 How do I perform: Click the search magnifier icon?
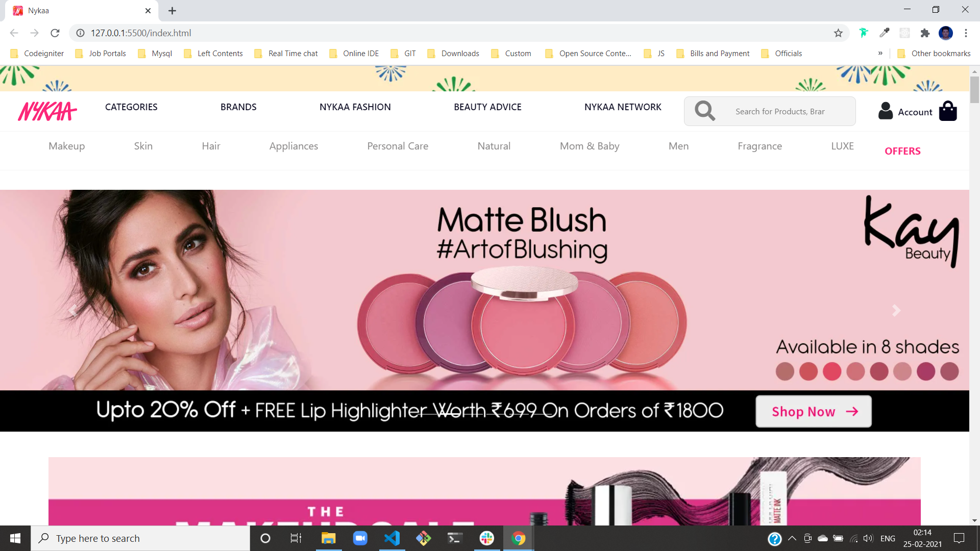pyautogui.click(x=705, y=111)
